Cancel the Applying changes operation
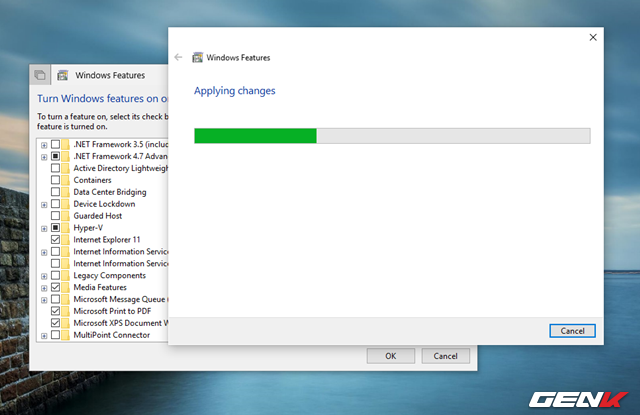This screenshot has width=640, height=415. click(572, 331)
